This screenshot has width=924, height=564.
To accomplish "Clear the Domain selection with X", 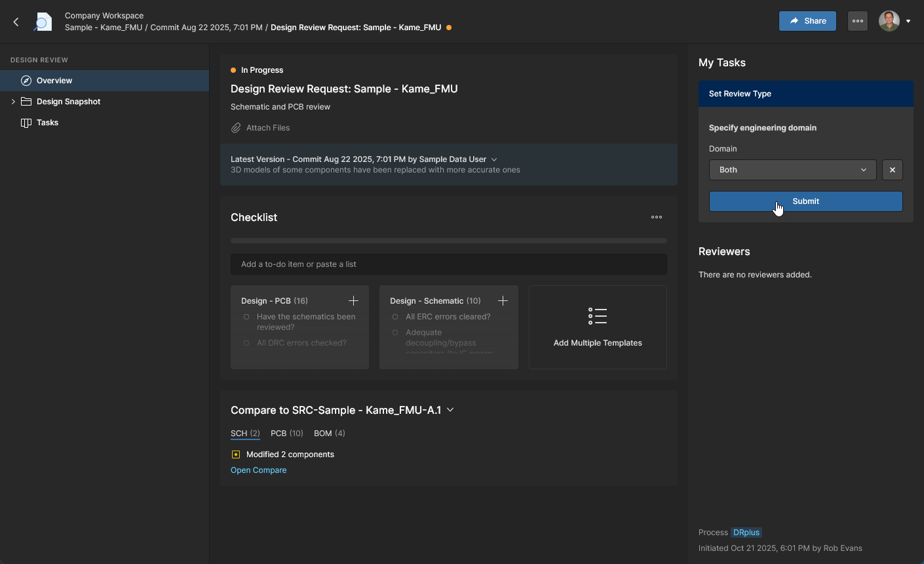I will (x=892, y=170).
